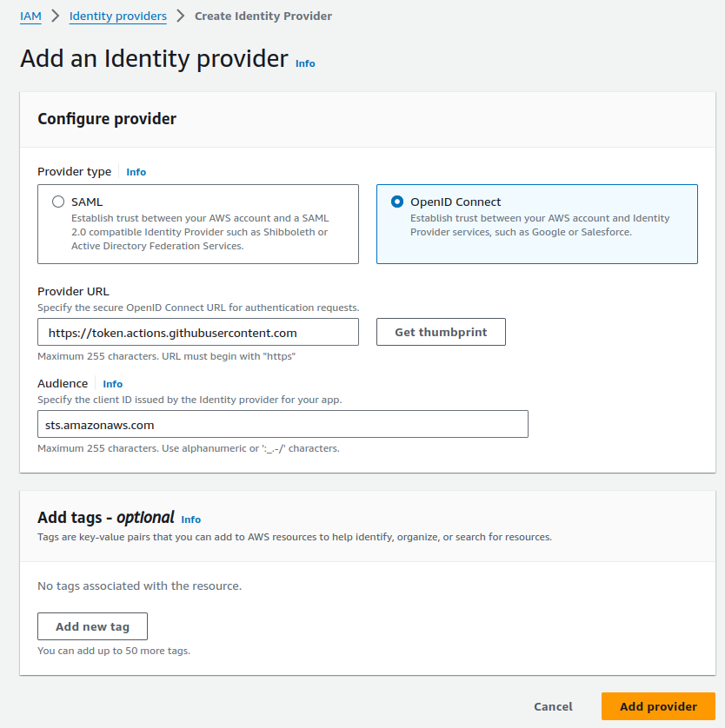Click Info link next to Audience

pyautogui.click(x=113, y=384)
